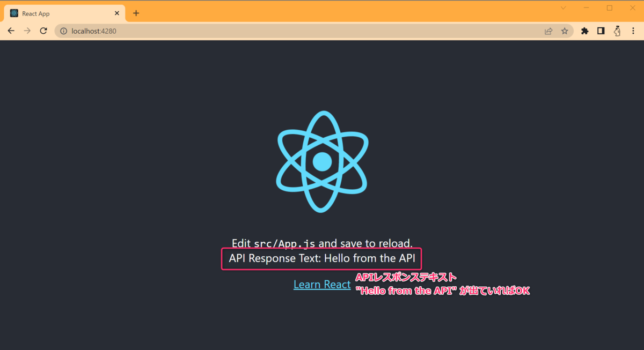Click the browser forward arrow
Viewport: 644px width, 350px height.
coord(27,31)
